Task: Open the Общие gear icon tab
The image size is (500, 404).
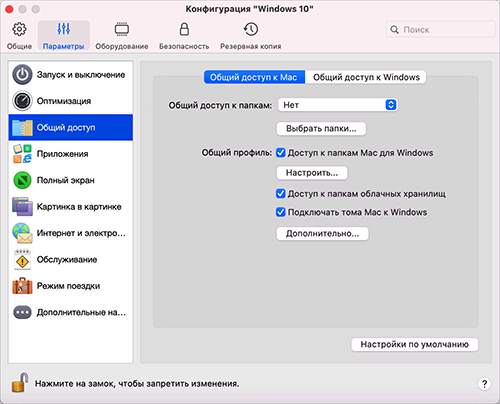Action: tap(19, 29)
